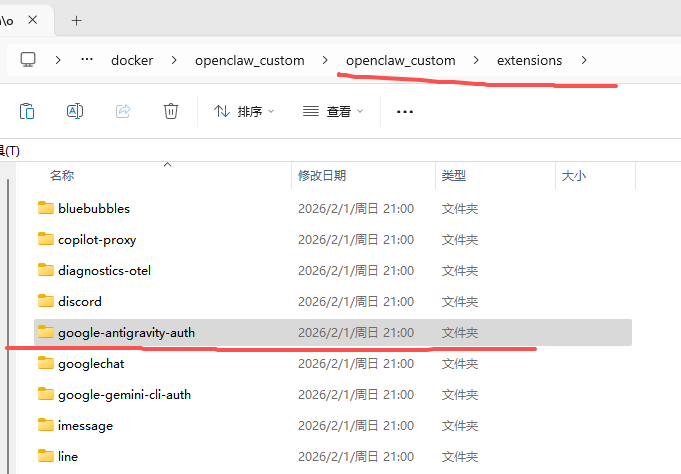
Task: Select the bluebubbles folder icon
Action: [46, 208]
